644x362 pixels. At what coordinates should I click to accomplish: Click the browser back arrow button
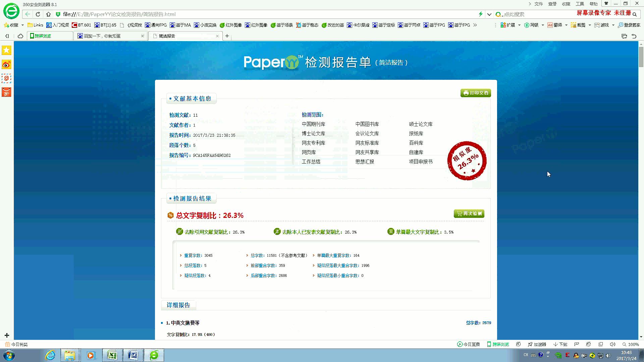click(28, 14)
